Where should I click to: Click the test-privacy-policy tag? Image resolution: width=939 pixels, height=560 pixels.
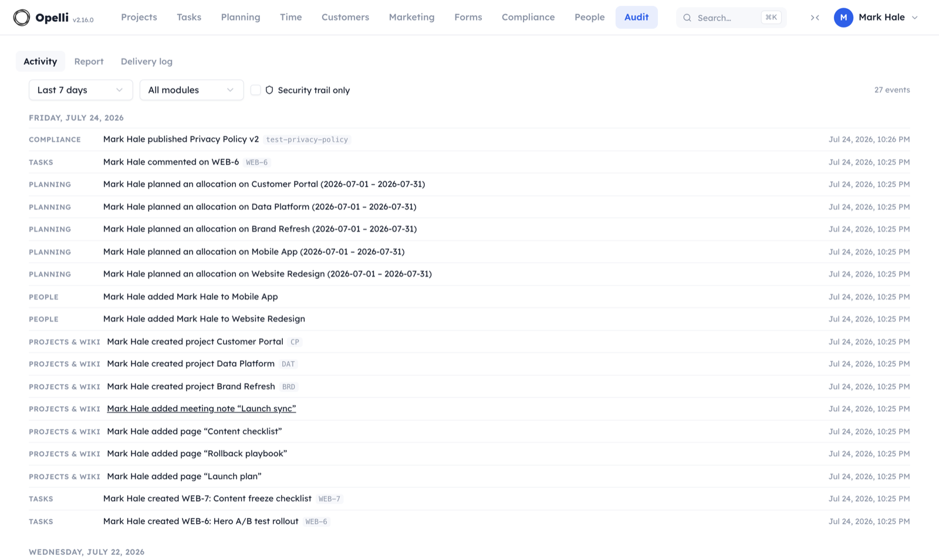307,140
